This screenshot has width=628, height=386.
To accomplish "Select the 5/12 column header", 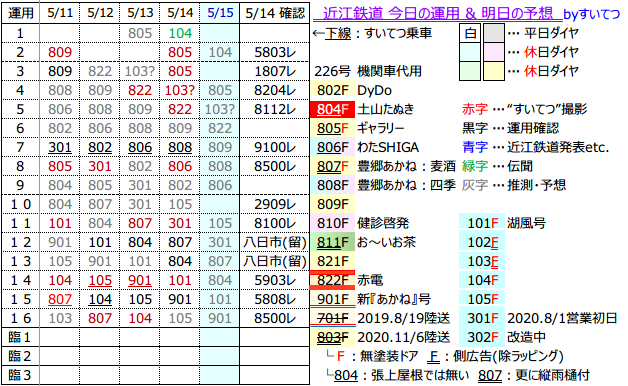I will pos(100,13).
